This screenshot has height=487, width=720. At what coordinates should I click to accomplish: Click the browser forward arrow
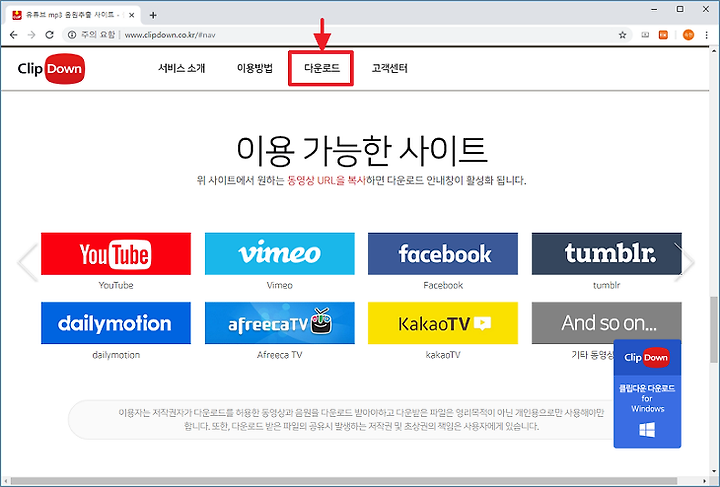pos(31,35)
